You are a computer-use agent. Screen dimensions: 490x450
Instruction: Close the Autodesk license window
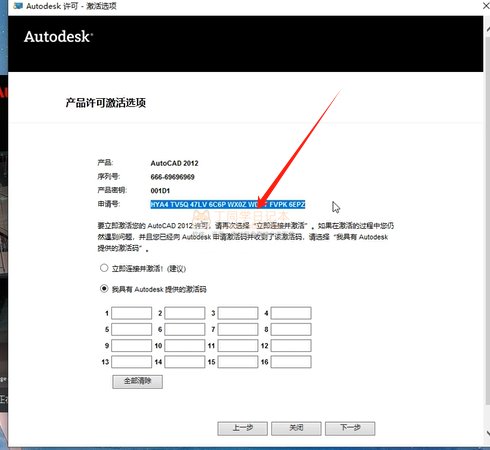(x=486, y=6)
